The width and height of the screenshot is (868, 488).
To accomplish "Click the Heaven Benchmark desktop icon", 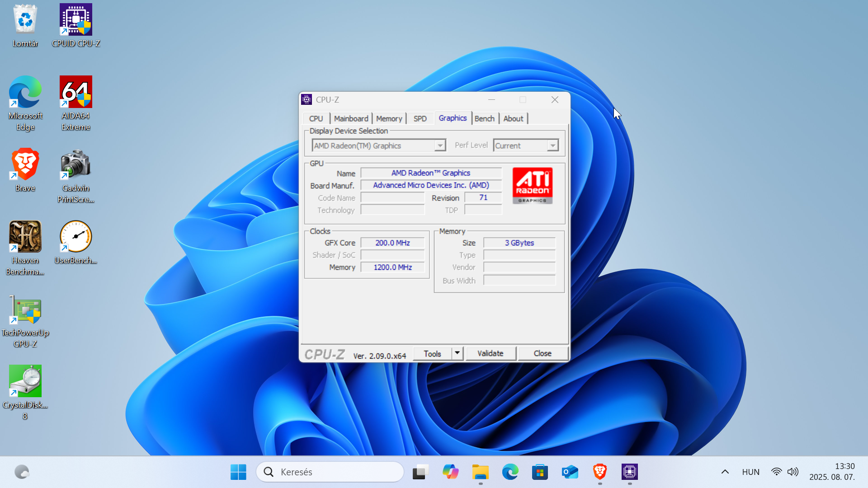I will point(25,248).
